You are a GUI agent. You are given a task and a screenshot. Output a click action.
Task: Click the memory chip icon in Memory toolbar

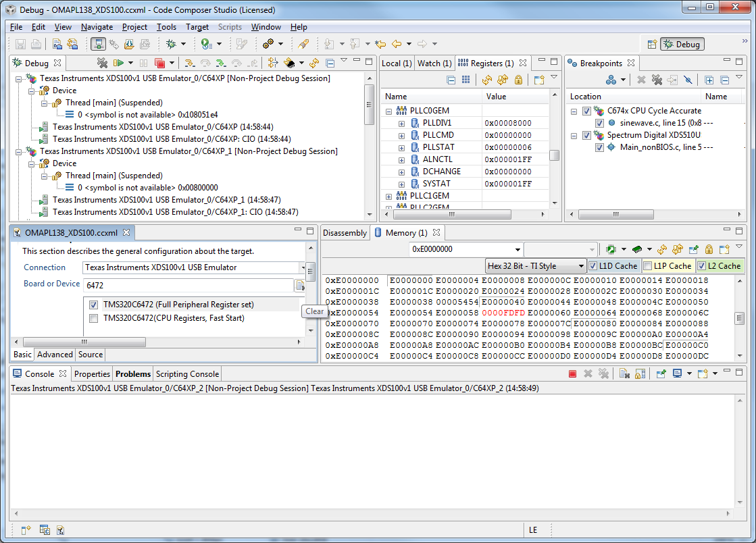point(637,249)
